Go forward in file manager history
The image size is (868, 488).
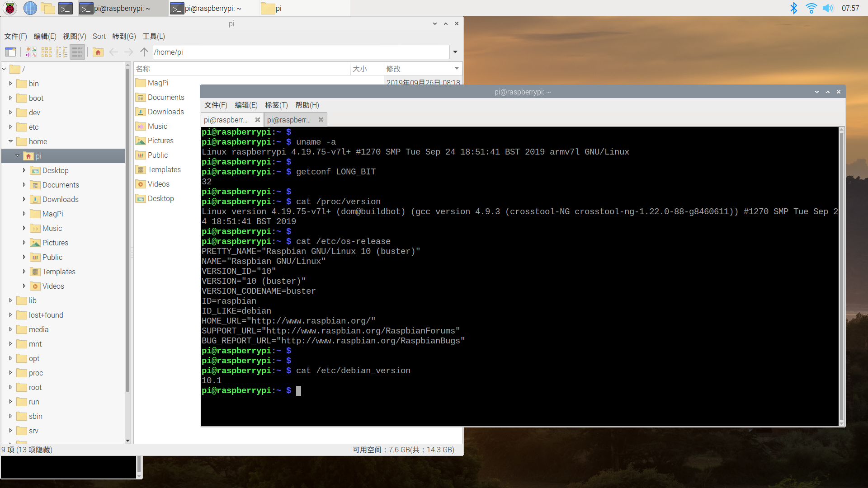[129, 52]
